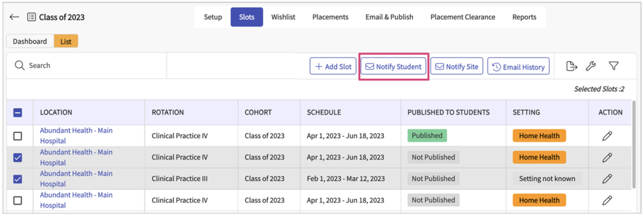Check the first row's checkbox

coord(18,136)
